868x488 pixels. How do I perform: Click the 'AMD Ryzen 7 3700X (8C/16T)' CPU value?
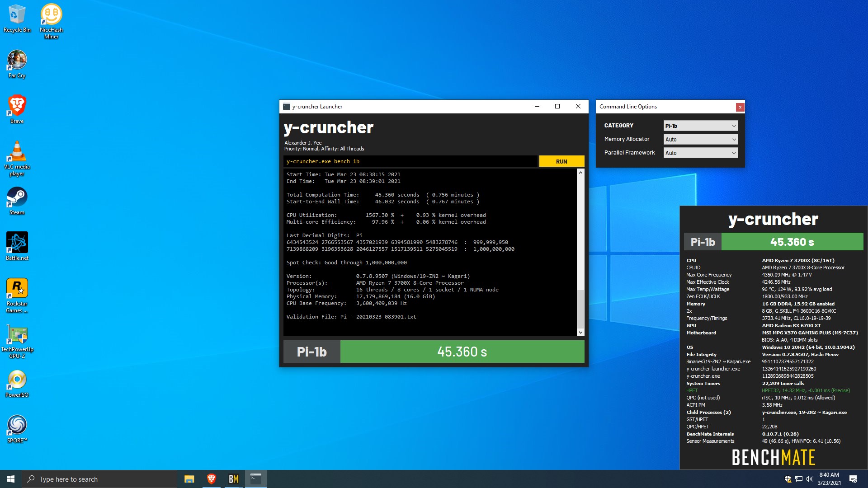798,260
